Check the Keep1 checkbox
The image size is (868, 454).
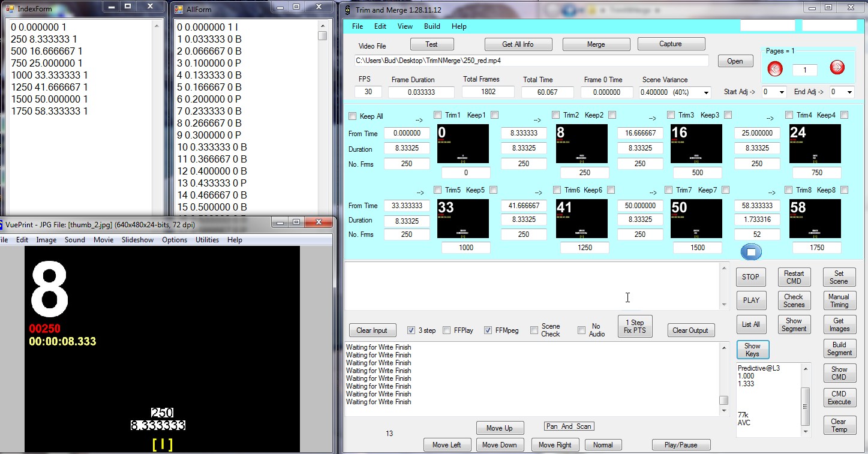click(x=494, y=115)
